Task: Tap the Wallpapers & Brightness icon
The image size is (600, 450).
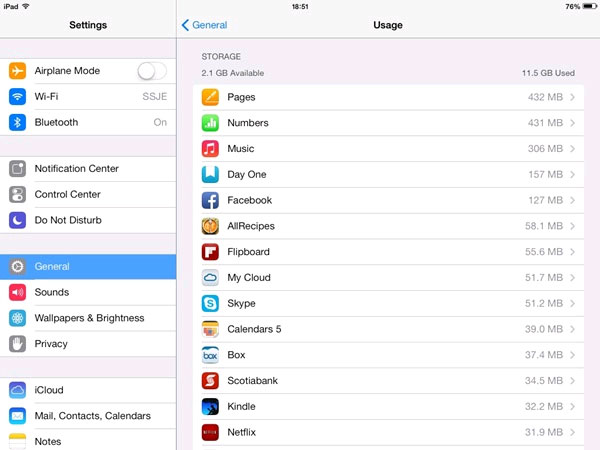Action: point(17,318)
